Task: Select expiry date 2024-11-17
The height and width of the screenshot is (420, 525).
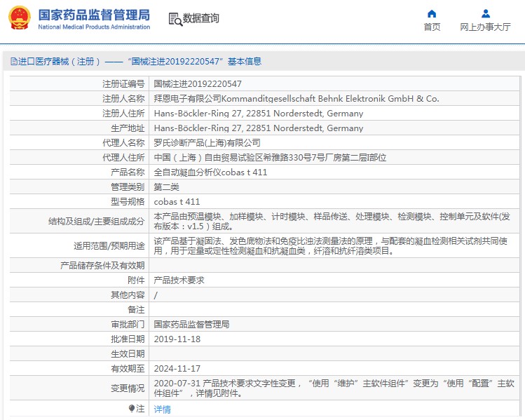Action: tap(177, 368)
